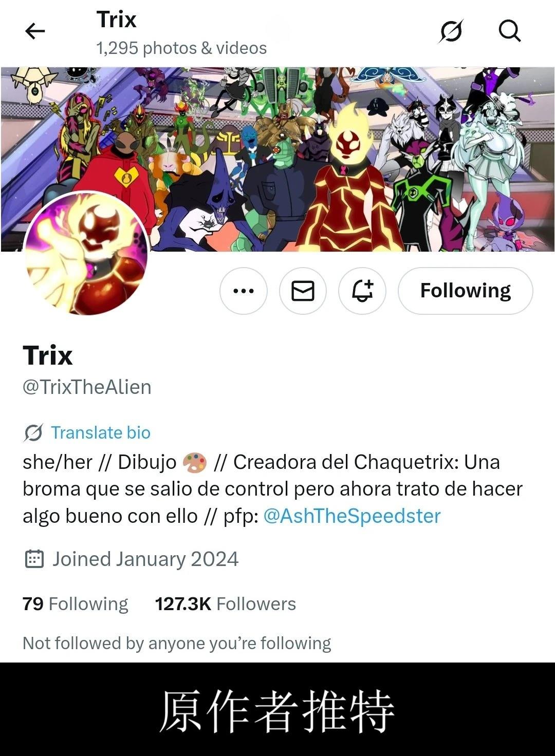Click the calendar icon near Joined date
This screenshot has width=555, height=756.
click(34, 559)
